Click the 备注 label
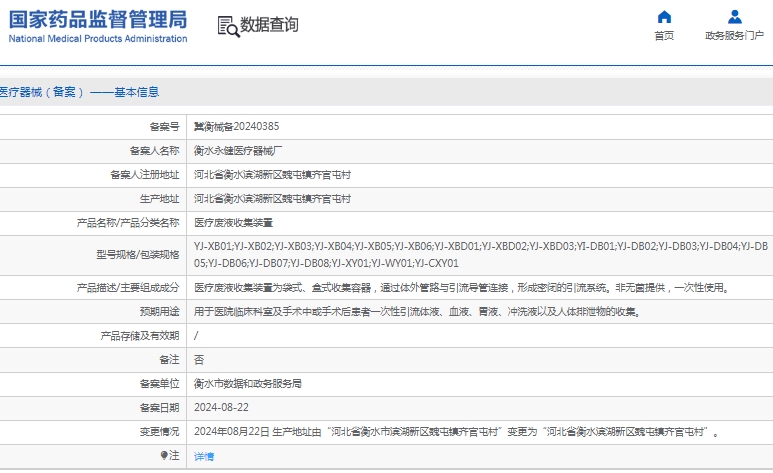 (x=170, y=360)
